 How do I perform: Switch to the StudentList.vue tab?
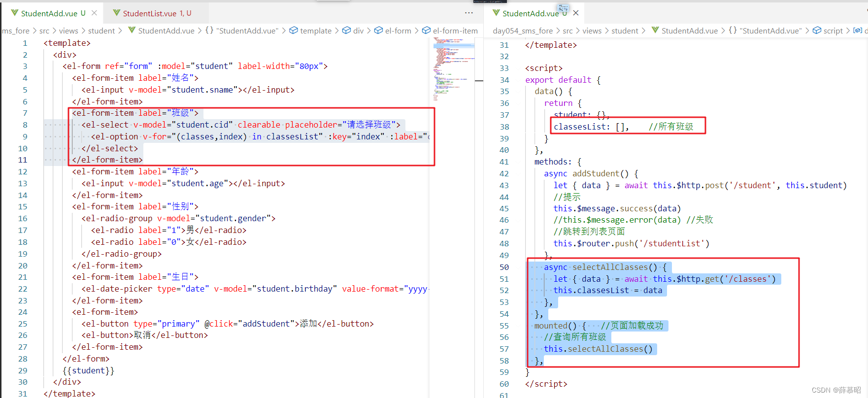click(157, 13)
